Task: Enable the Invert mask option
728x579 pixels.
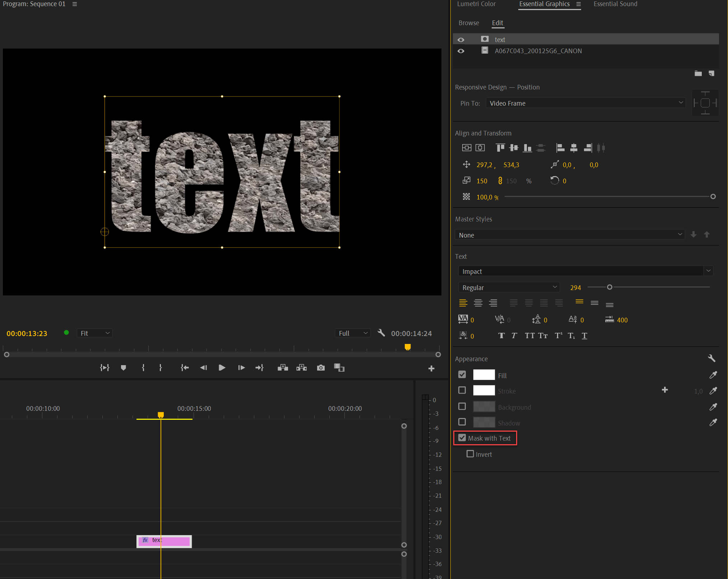Action: click(470, 454)
